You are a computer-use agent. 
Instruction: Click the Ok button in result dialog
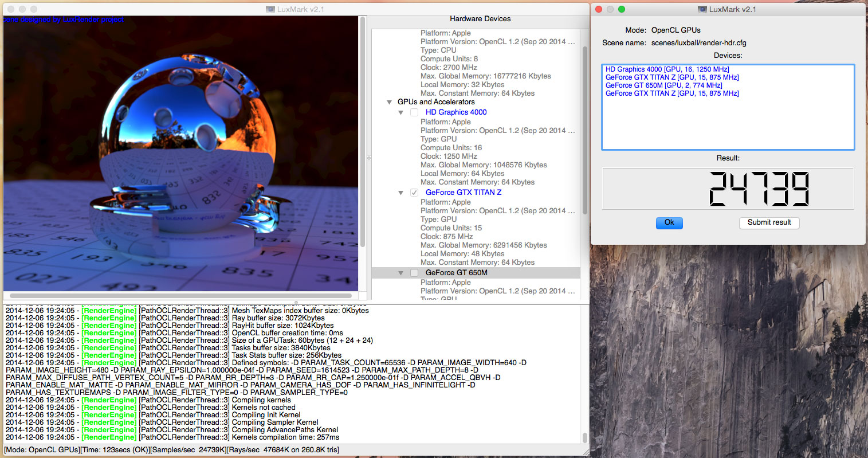(669, 223)
